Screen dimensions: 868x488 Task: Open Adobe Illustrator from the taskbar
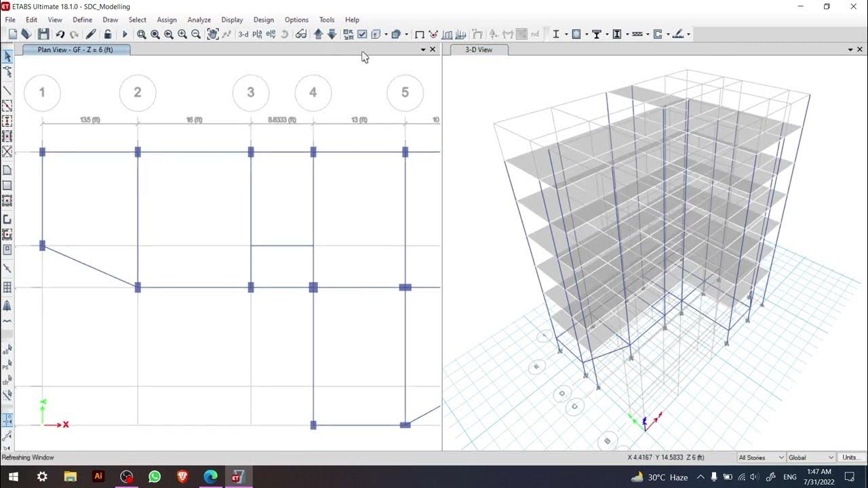[x=99, y=476]
